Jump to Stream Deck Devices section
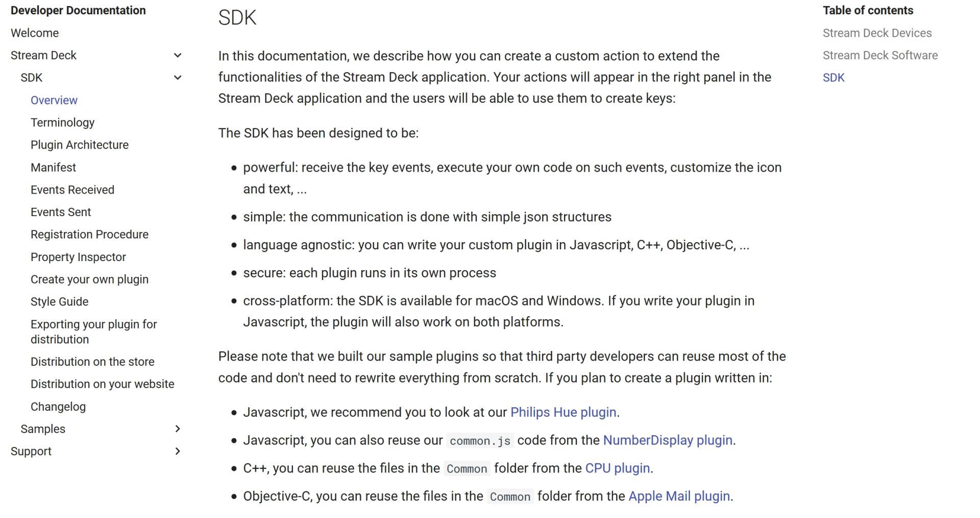Image resolution: width=980 pixels, height=518 pixels. (877, 33)
